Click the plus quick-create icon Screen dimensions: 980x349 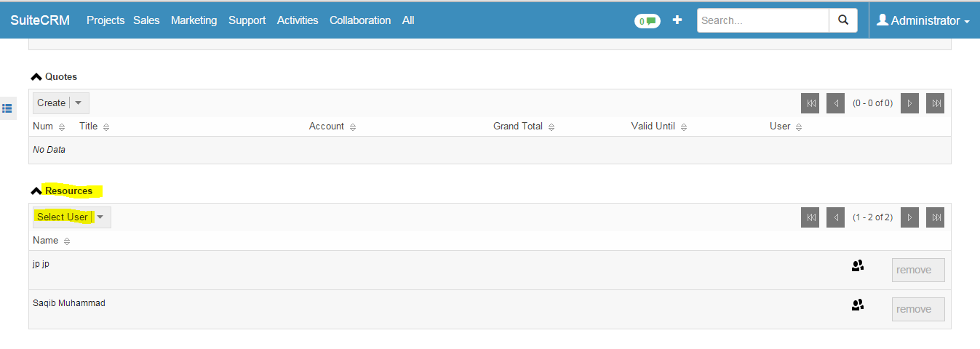pos(677,20)
